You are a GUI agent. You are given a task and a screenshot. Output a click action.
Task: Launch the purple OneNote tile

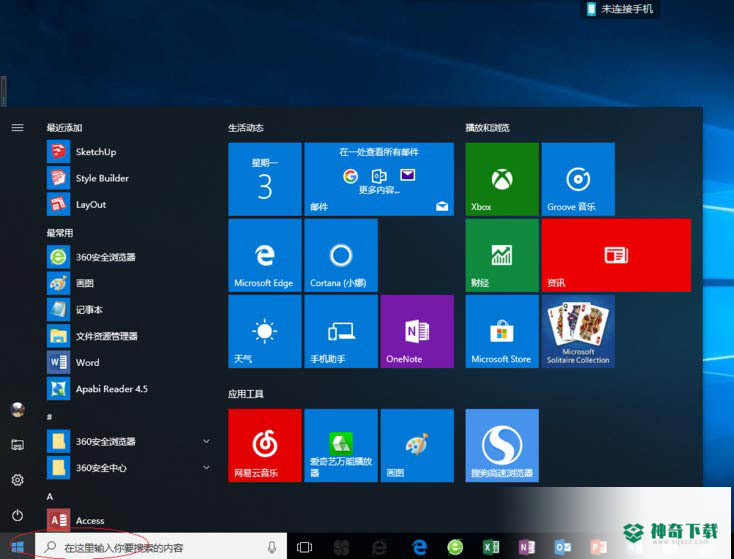coord(417,331)
